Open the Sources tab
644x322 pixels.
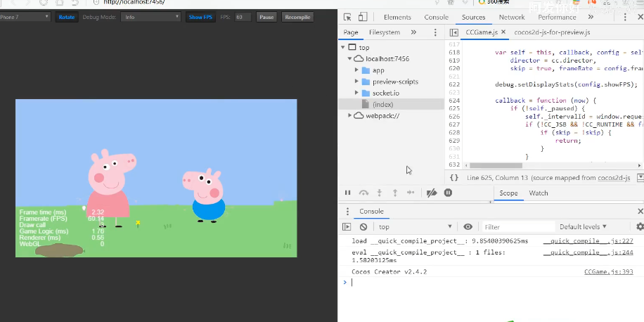pos(474,18)
